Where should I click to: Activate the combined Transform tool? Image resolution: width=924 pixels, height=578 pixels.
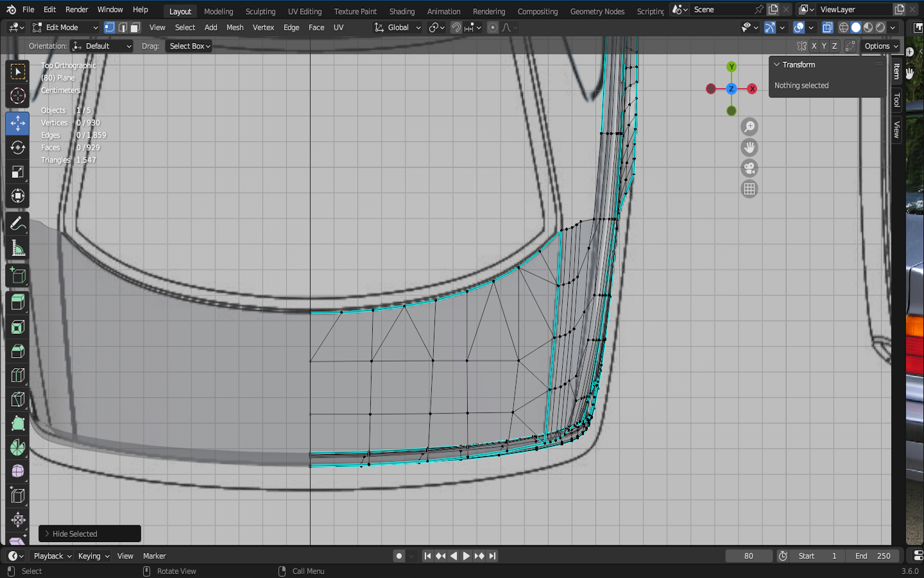pyautogui.click(x=18, y=196)
